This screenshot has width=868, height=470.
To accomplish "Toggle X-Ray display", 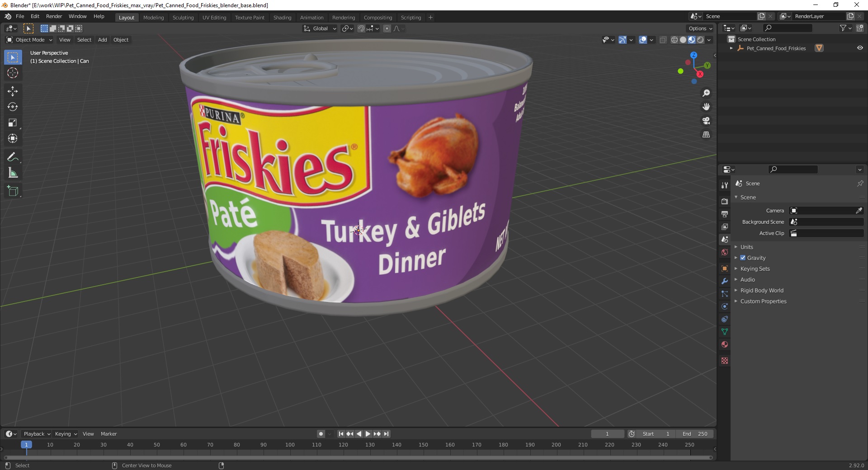I will [x=663, y=40].
